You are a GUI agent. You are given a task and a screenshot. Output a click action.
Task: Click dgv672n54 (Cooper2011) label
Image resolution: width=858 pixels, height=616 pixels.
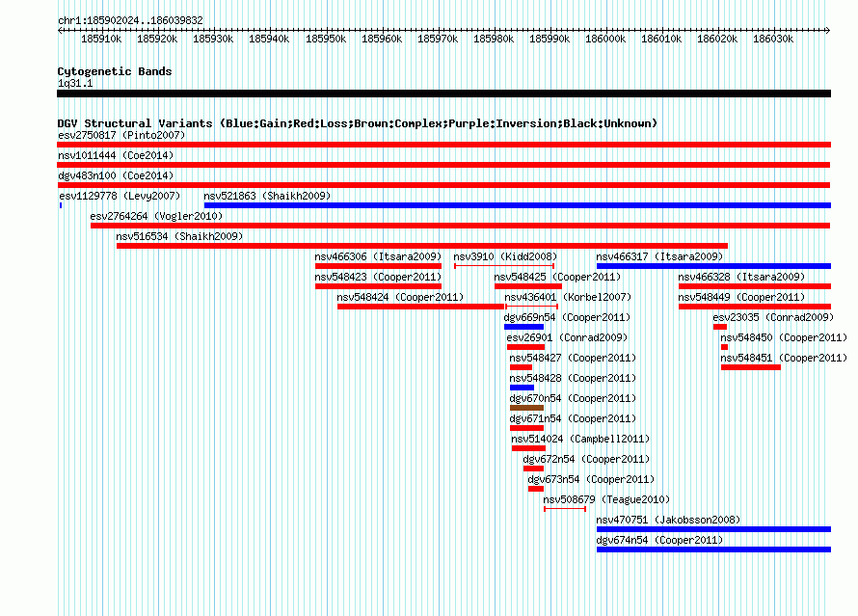(x=586, y=459)
